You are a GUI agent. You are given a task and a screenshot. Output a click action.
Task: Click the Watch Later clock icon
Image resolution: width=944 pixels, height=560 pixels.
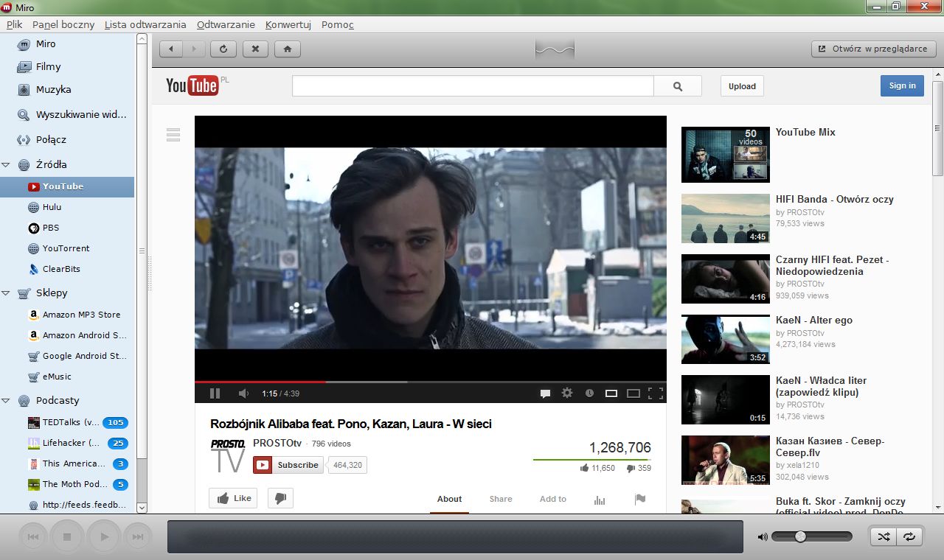[589, 393]
